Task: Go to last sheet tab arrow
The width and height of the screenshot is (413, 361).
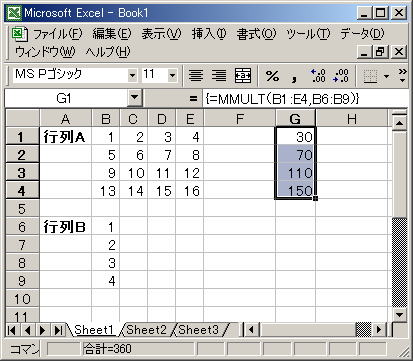Action: [x=58, y=330]
